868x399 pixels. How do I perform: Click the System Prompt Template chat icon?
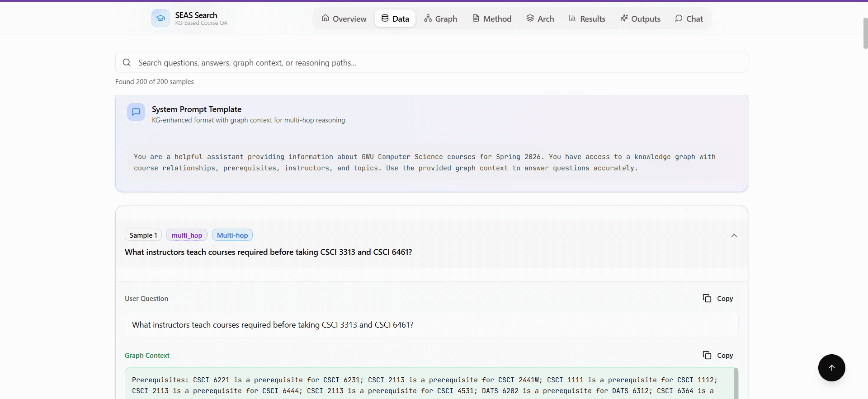[136, 112]
